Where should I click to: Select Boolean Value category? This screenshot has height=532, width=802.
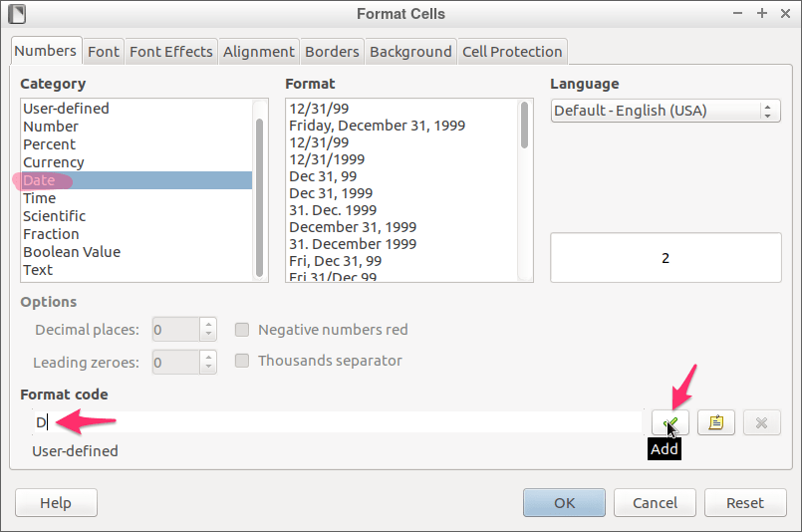(137, 252)
